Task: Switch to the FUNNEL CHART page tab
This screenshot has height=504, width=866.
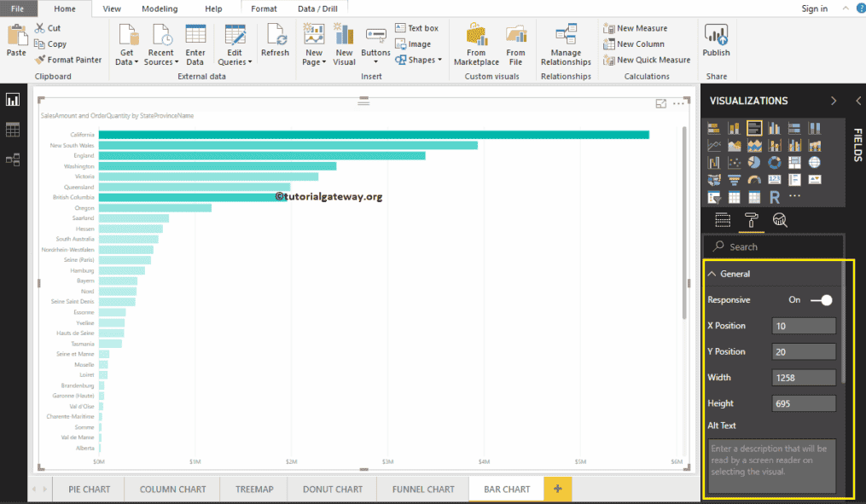Action: point(422,489)
